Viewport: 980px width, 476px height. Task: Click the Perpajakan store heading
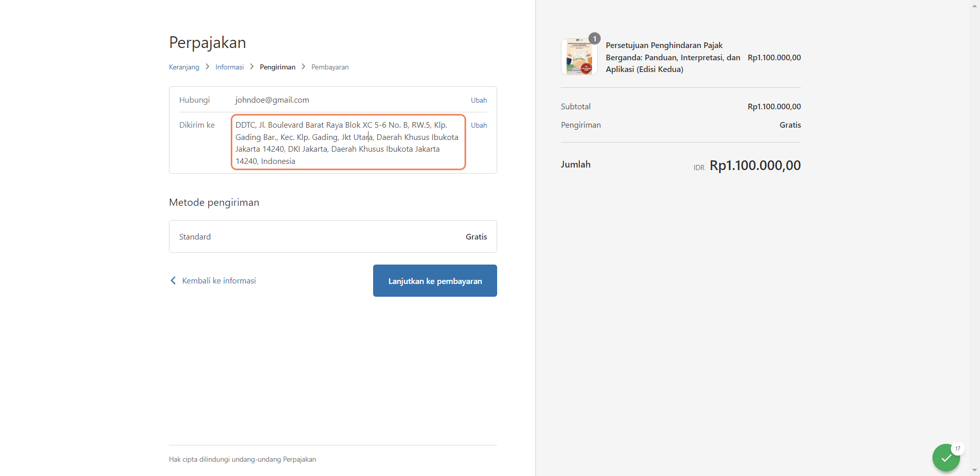(x=207, y=42)
